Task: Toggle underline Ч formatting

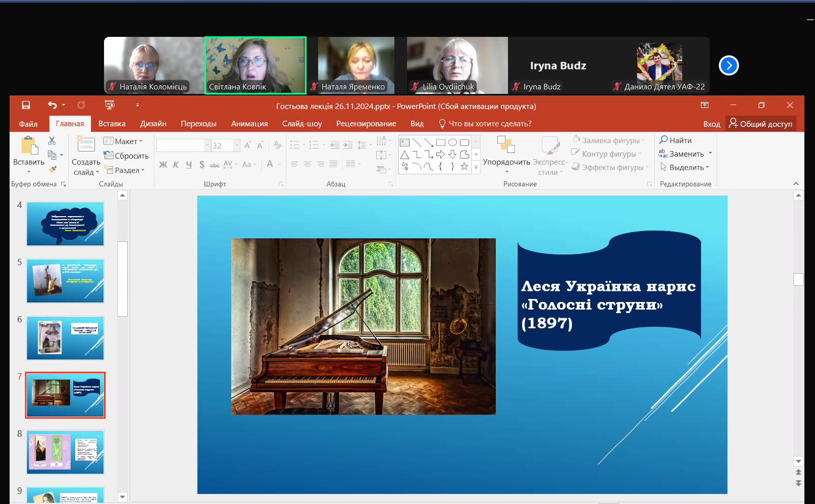Action: coord(189,165)
